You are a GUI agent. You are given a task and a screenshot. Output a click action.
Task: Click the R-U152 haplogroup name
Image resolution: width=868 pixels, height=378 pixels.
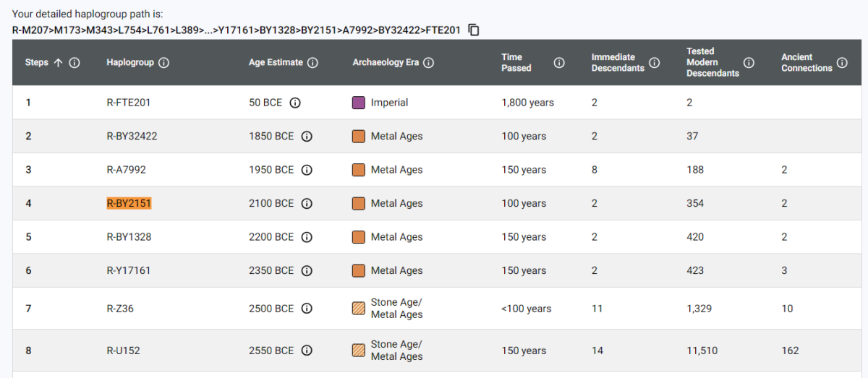(x=123, y=351)
